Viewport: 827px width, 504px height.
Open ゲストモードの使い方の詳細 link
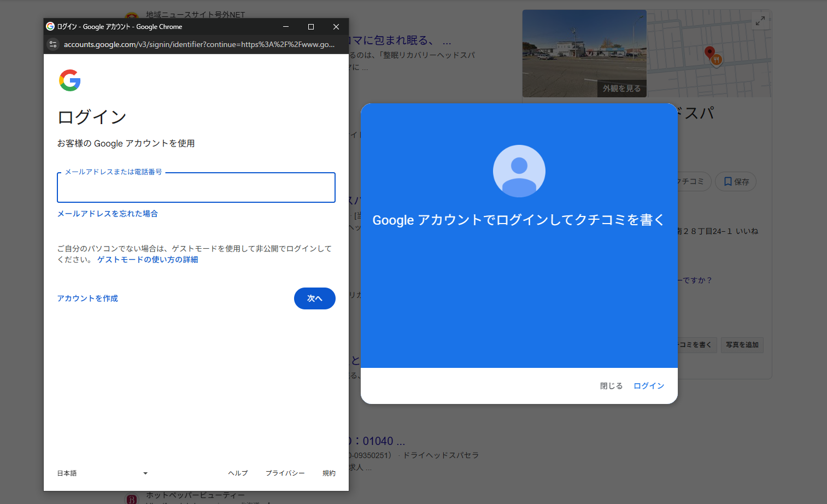(148, 260)
